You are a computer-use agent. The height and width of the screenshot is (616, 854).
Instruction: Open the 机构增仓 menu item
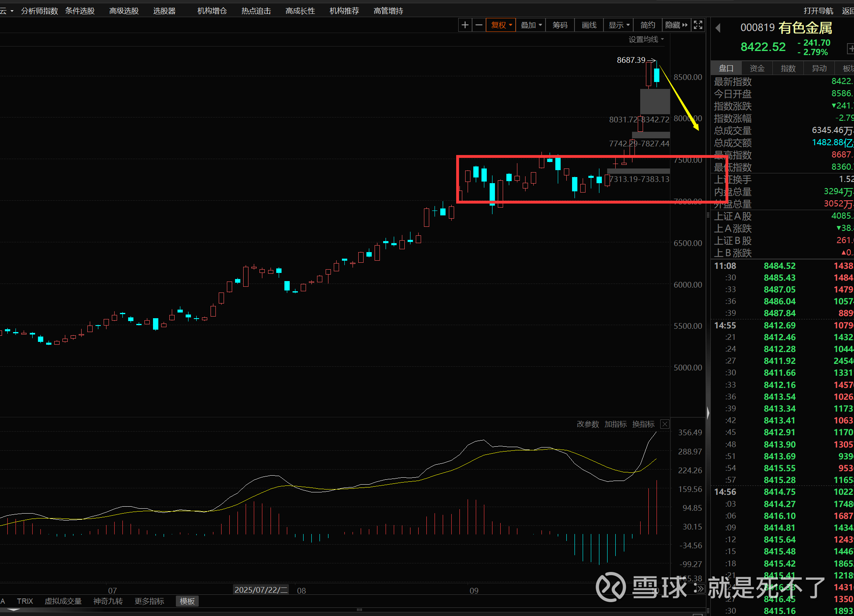click(x=212, y=11)
